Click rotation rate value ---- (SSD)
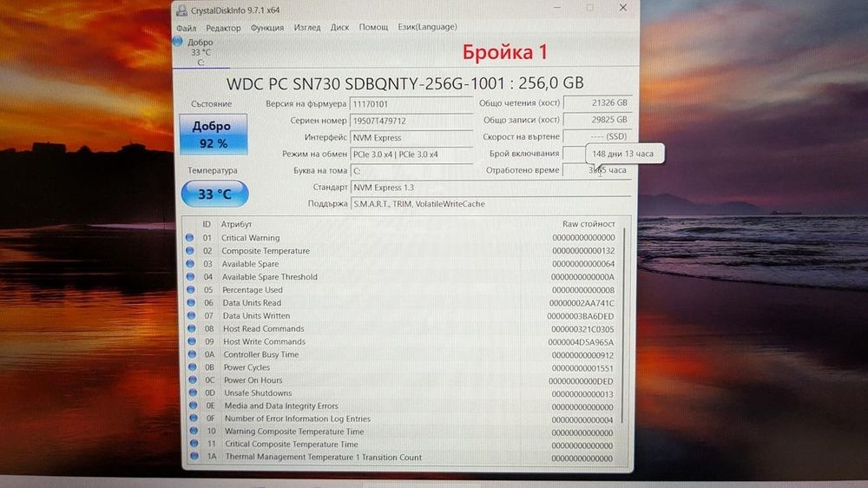This screenshot has height=488, width=868. 597,136
